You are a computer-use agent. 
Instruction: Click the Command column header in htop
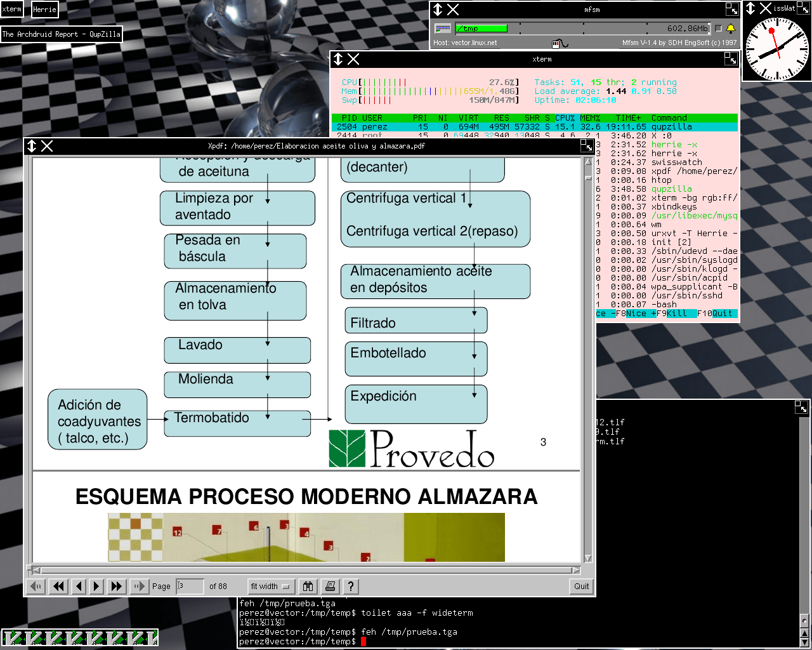click(x=669, y=118)
